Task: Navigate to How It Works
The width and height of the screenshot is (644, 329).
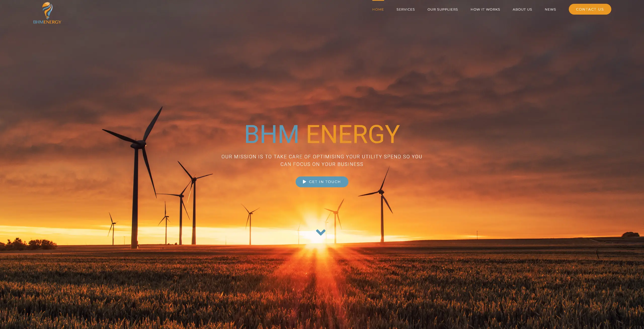Action: tap(485, 9)
